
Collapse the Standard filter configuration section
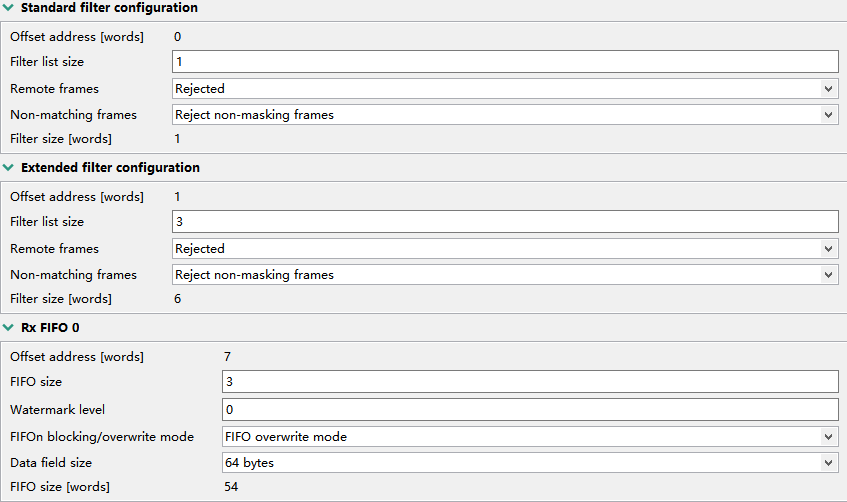(x=8, y=8)
